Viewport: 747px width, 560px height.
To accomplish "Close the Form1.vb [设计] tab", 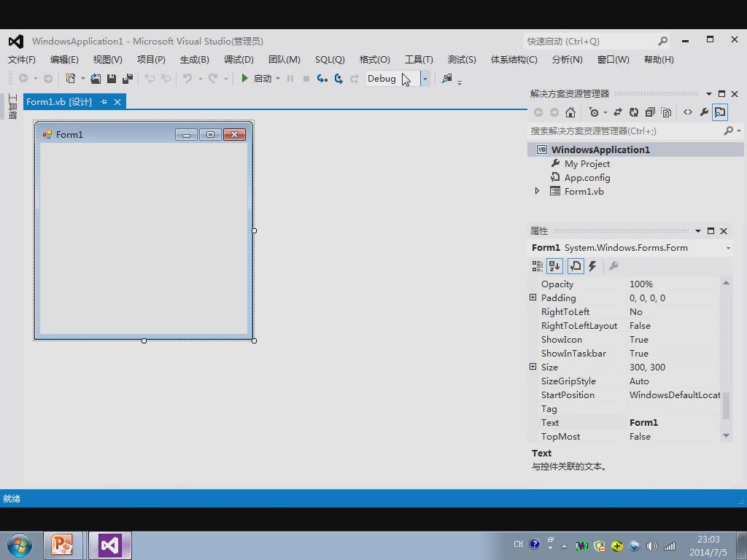I will coord(117,102).
